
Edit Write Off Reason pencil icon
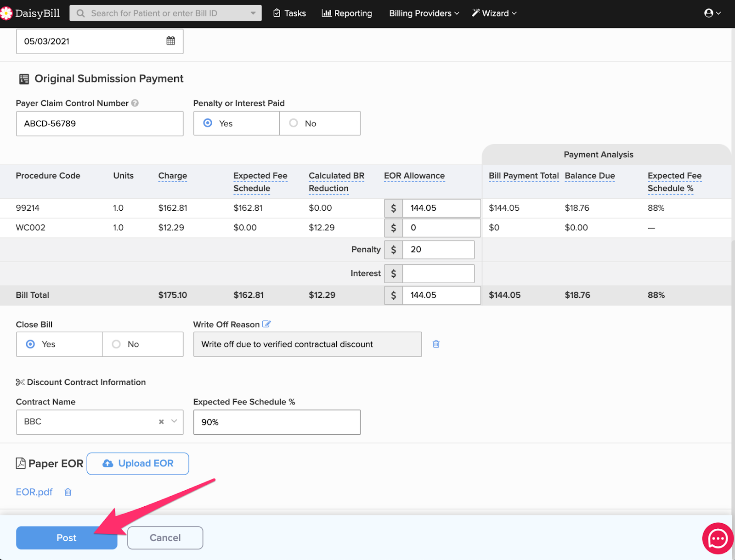[x=266, y=324]
